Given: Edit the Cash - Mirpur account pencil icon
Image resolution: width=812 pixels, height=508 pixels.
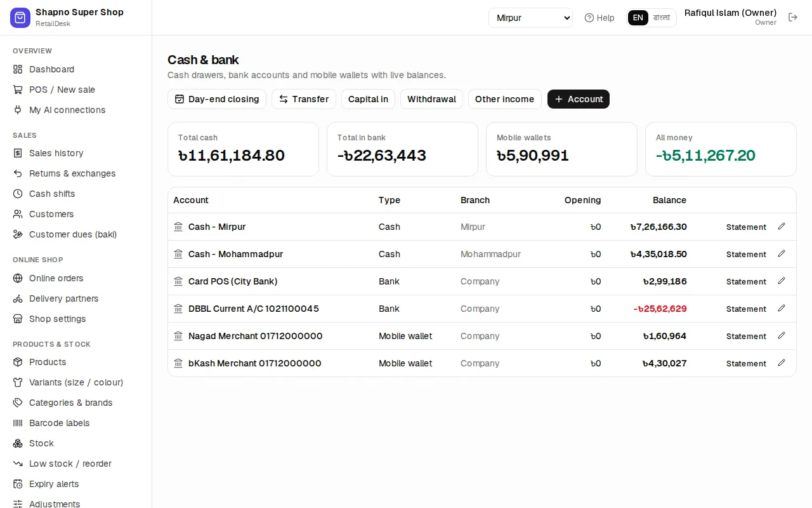Looking at the screenshot, I should click(x=782, y=227).
